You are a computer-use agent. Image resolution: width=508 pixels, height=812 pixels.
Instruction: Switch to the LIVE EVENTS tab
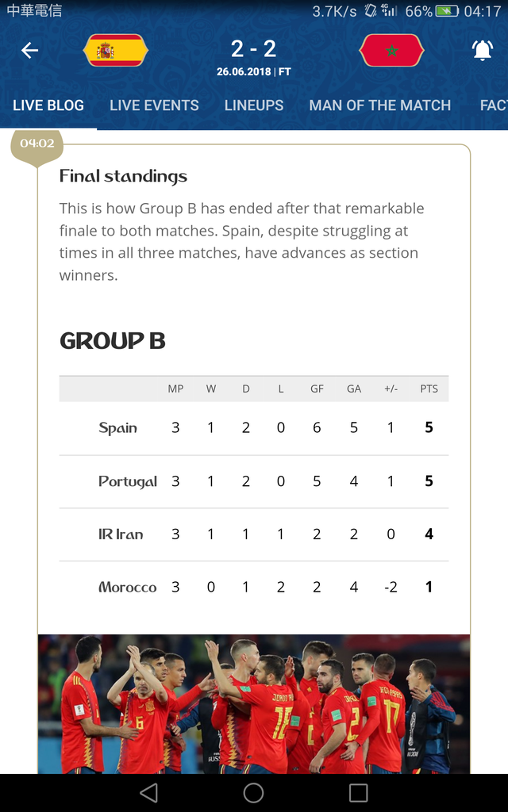[154, 105]
